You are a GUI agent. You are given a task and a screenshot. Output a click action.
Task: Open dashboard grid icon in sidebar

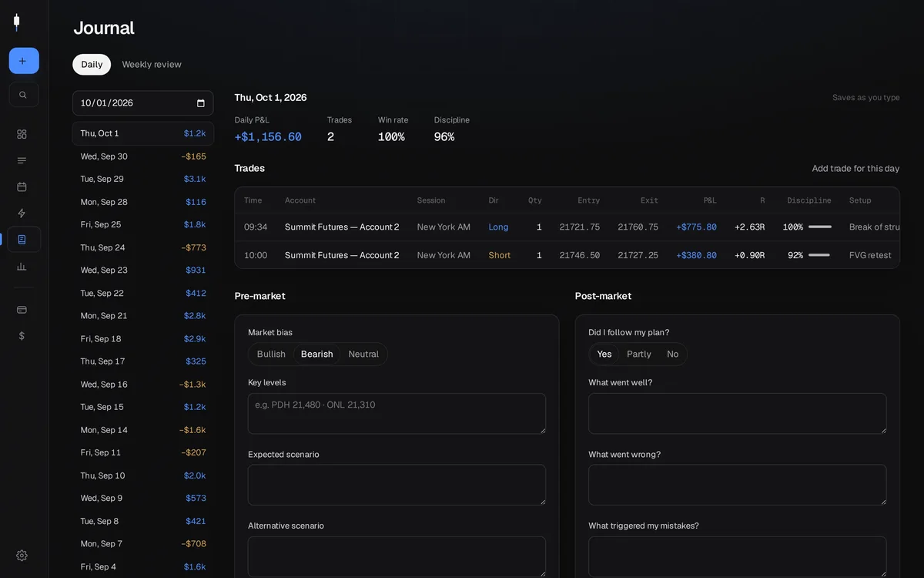(x=22, y=134)
